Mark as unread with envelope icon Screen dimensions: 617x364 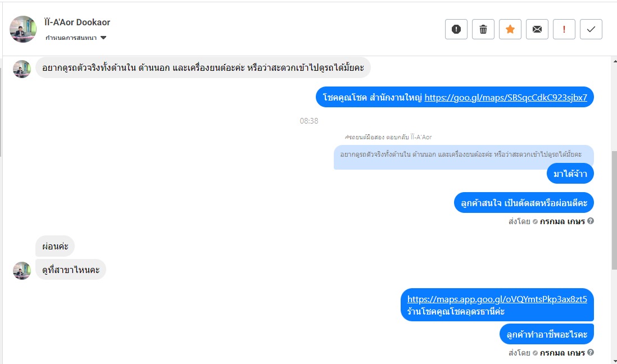click(x=537, y=29)
